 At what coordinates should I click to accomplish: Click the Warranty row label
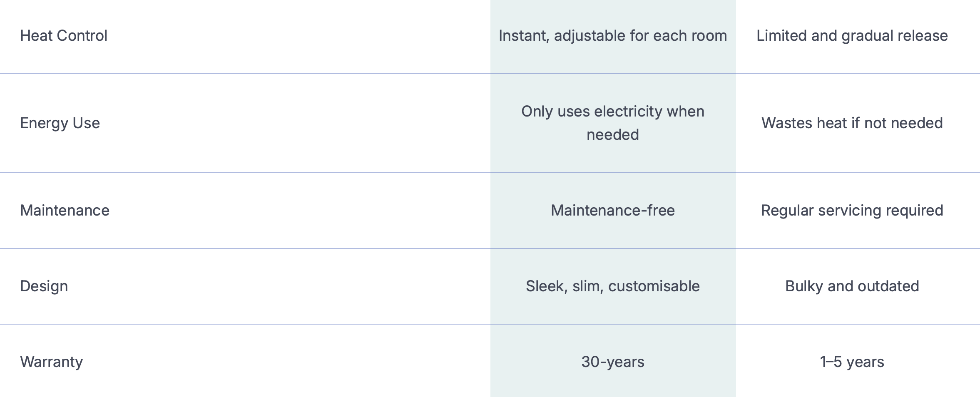click(x=51, y=362)
